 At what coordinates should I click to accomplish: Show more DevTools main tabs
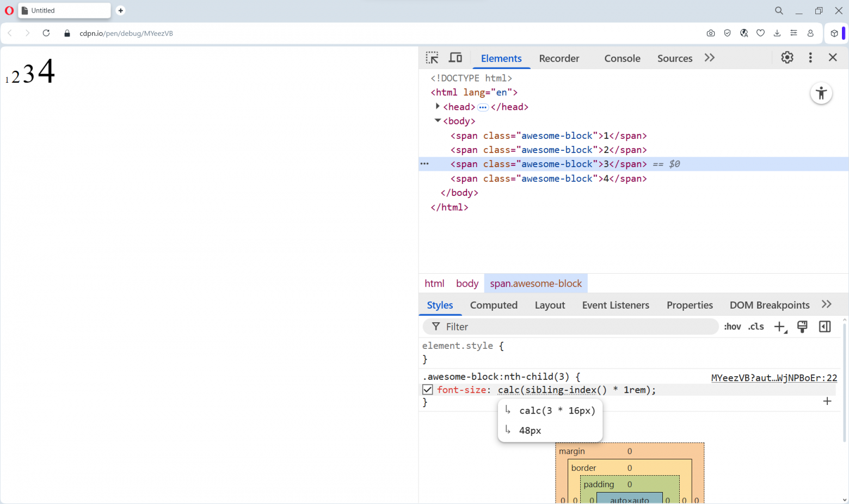tap(709, 58)
